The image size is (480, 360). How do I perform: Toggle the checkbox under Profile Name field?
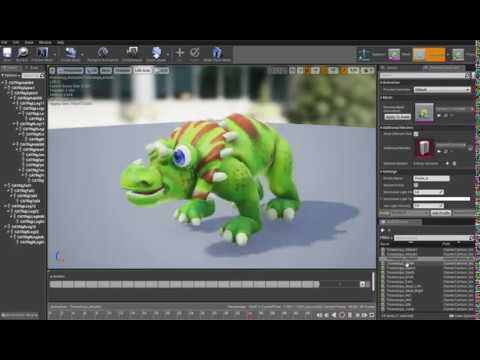coord(416,185)
